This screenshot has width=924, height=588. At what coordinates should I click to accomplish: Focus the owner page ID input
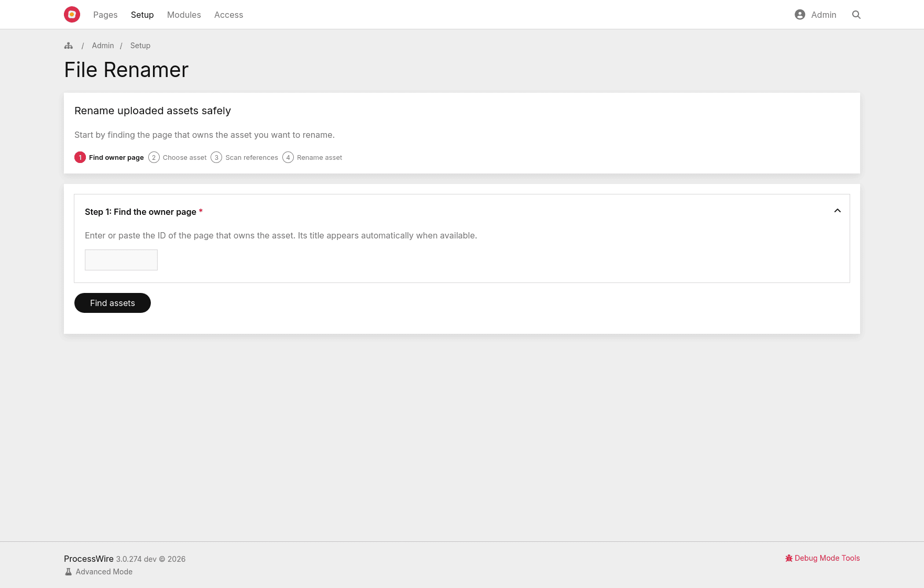tap(121, 260)
